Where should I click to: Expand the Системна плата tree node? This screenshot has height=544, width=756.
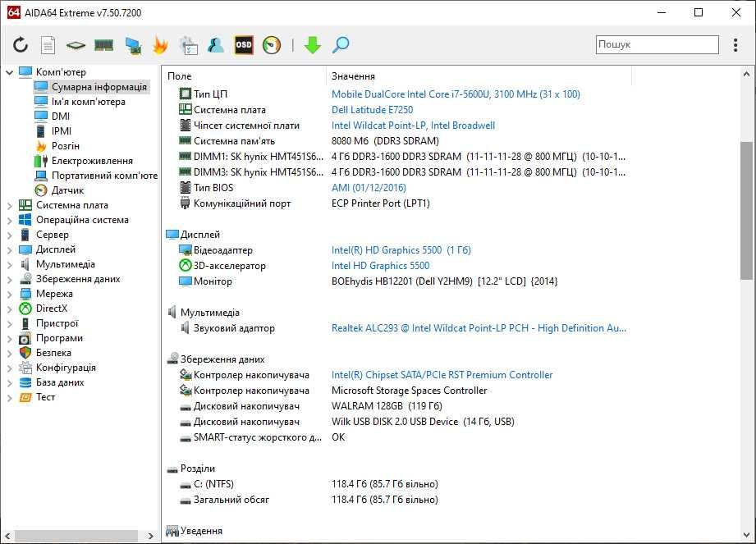tap(9, 206)
